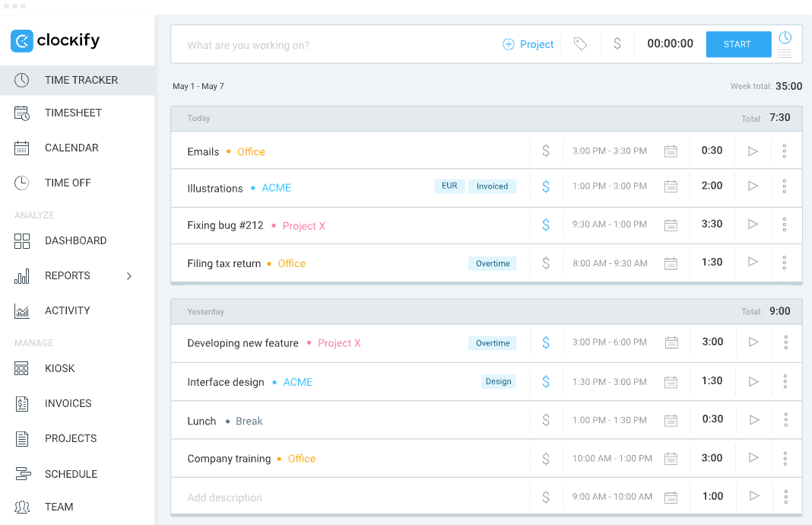Edit the 3:30 duration of Fixing bug #212

712,224
